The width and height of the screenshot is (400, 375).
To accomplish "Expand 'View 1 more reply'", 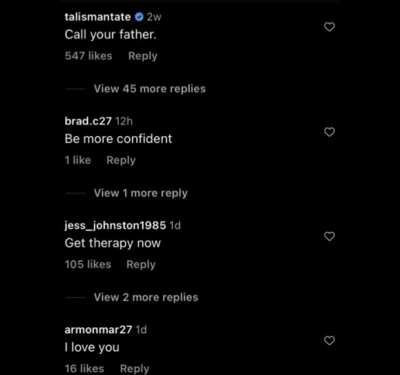I will 141,193.
